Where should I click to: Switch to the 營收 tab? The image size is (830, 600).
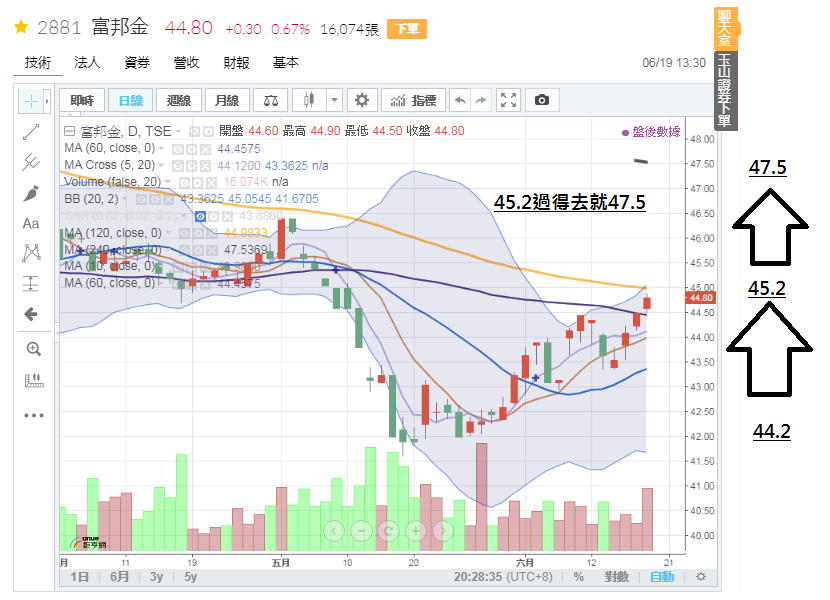click(186, 62)
